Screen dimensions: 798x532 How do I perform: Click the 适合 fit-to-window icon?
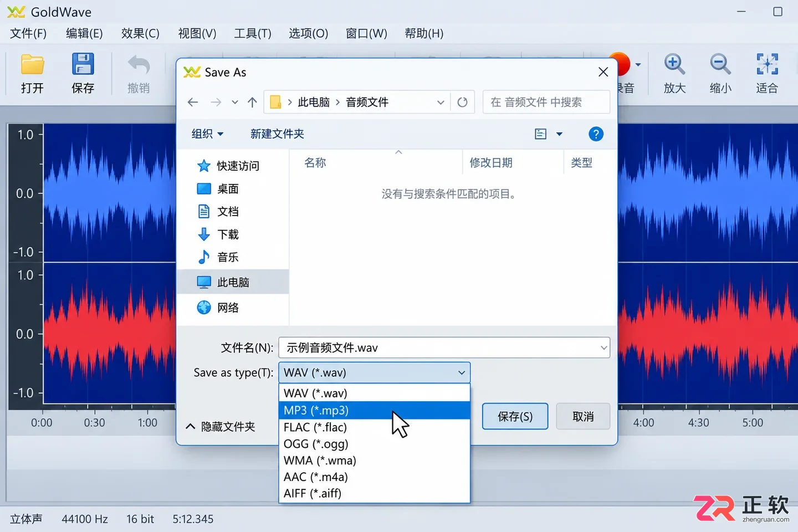(x=767, y=64)
